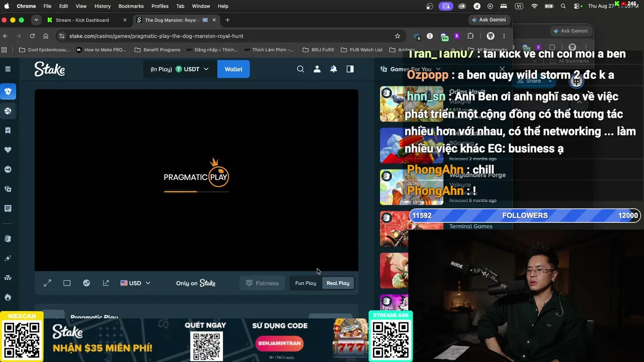Click the address bar URL field

point(229,36)
